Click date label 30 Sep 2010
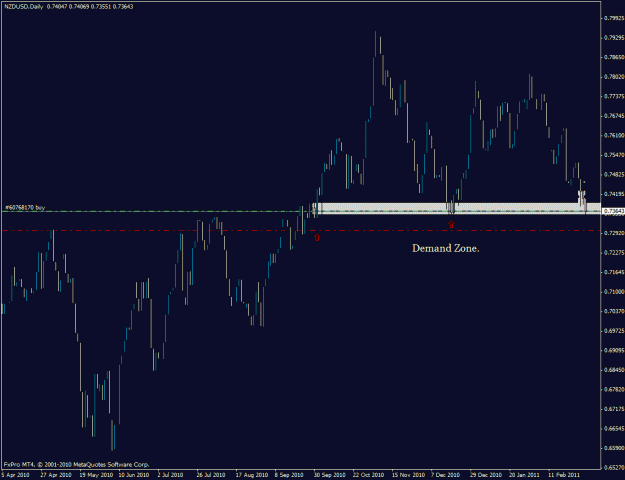 [329, 475]
